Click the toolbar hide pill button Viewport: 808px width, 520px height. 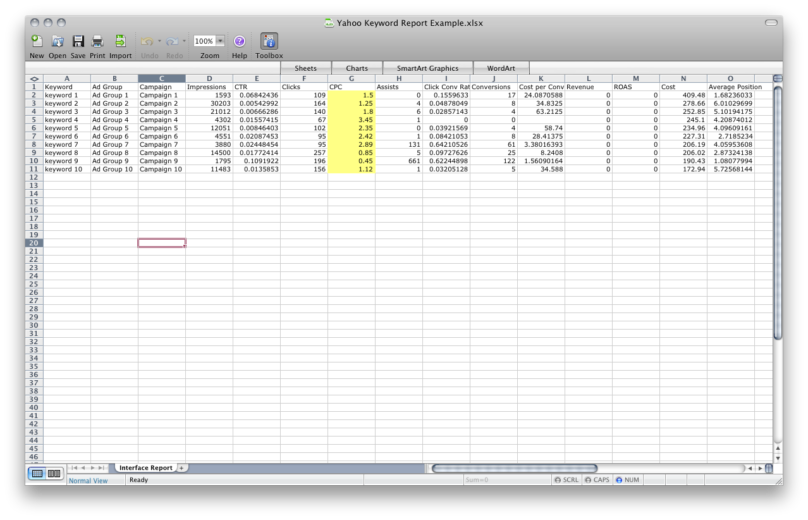pyautogui.click(x=771, y=22)
